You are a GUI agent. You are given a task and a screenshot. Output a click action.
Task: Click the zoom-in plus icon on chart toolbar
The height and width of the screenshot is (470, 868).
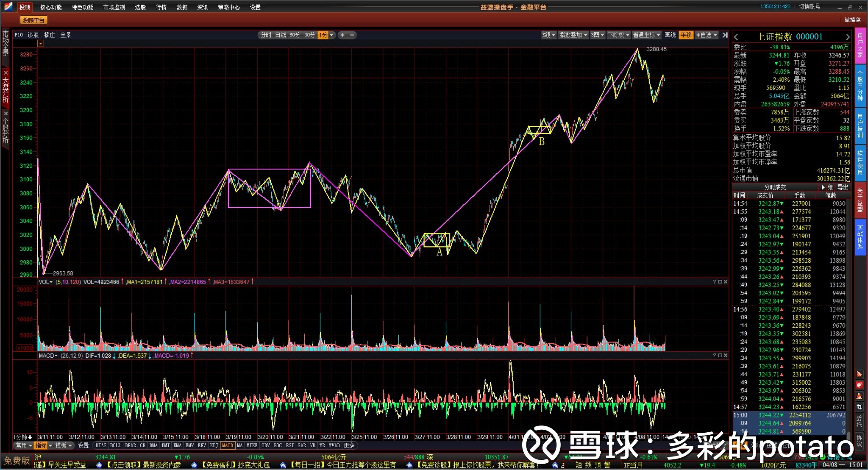pyautogui.click(x=342, y=35)
